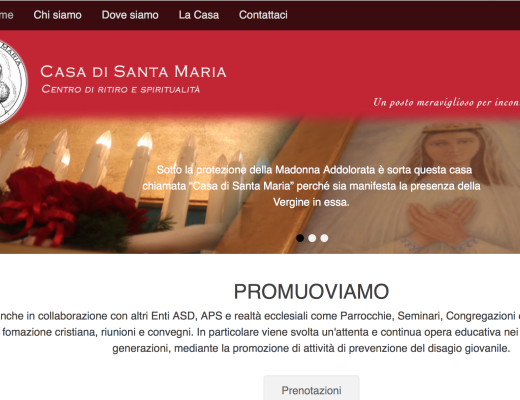This screenshot has width=520, height=400.
Task: Click the circular Santa Maria seal logo
Action: tap(12, 83)
